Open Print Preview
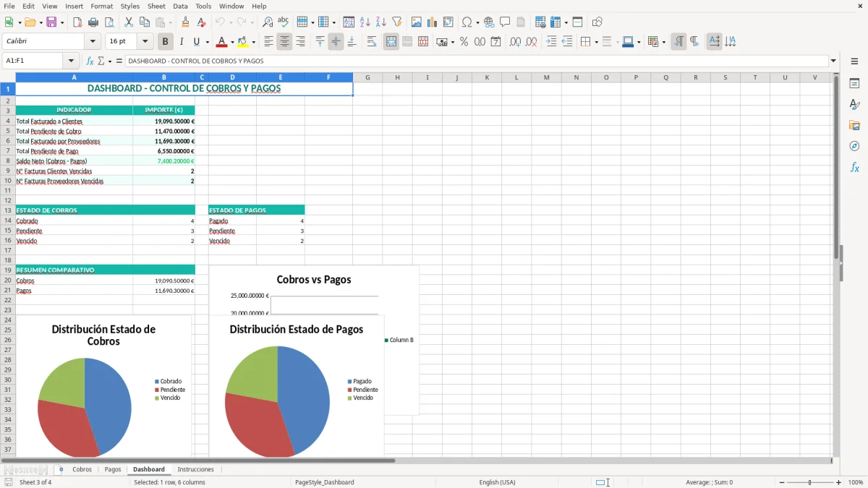The width and height of the screenshot is (868, 488). click(x=109, y=22)
